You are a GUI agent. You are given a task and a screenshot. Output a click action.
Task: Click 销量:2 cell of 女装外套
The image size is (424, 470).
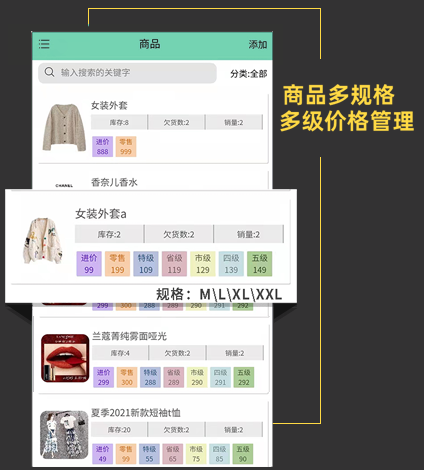[x=234, y=122]
